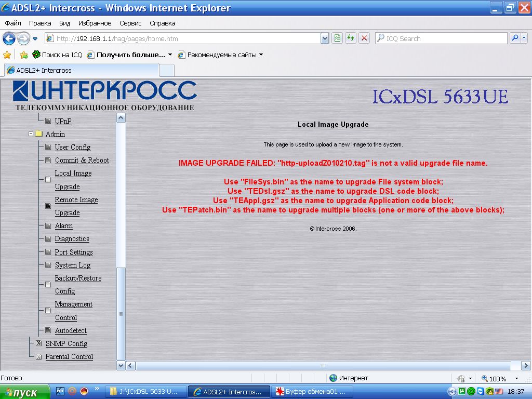Image resolution: width=532 pixels, height=399 pixels.
Task: Click the search magnifier button
Action: click(515, 38)
